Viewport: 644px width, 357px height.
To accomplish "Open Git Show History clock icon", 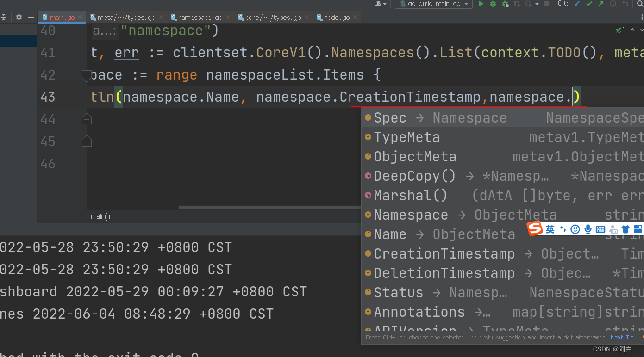I will click(613, 4).
